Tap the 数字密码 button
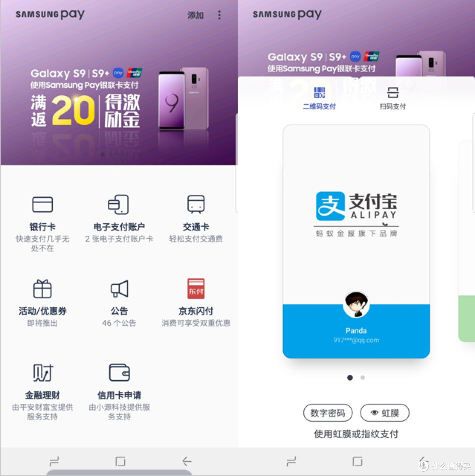Image resolution: width=475 pixels, height=476 pixels. (328, 413)
